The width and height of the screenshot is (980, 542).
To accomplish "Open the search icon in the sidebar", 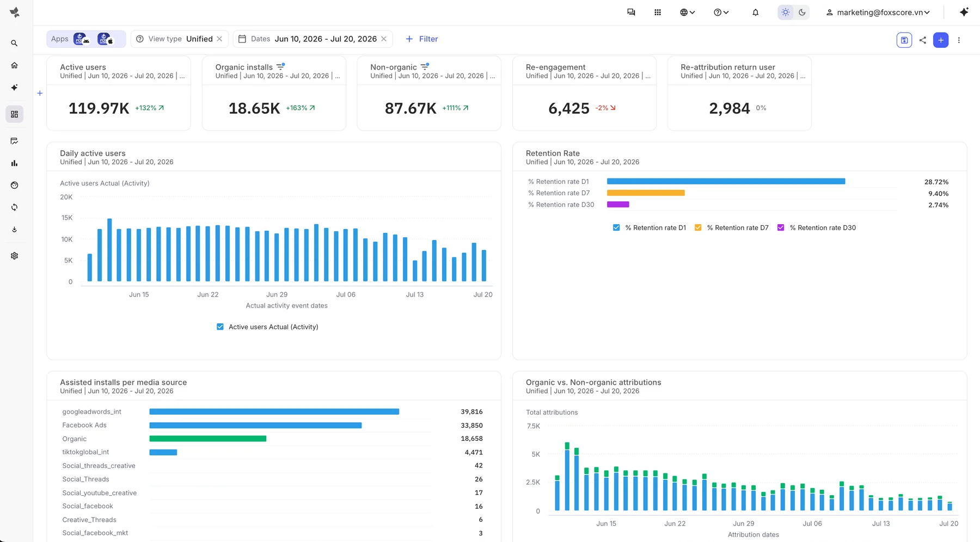I will click(14, 43).
